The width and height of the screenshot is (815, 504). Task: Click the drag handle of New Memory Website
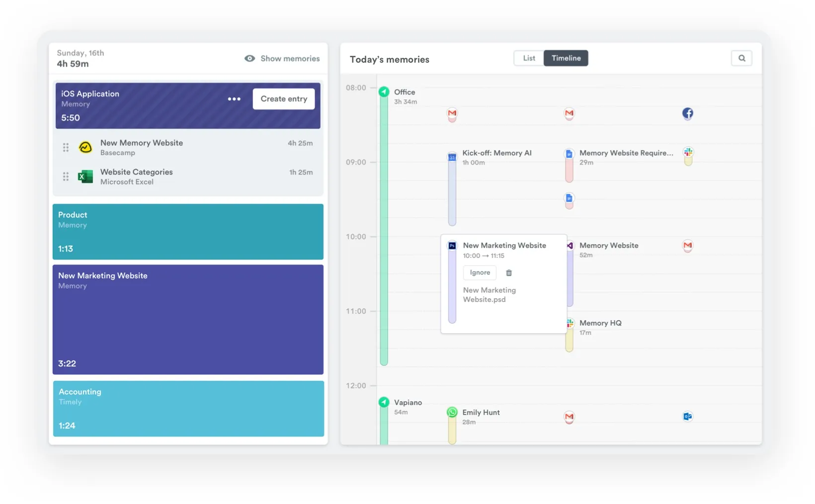coord(66,148)
